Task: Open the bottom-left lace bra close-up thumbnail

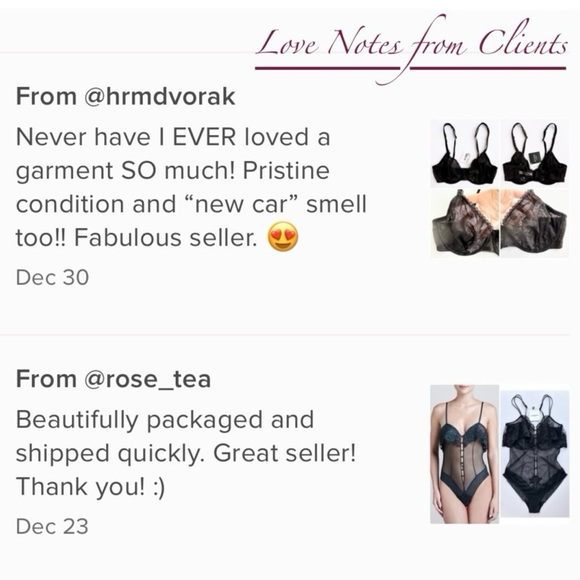Action: click(x=465, y=223)
